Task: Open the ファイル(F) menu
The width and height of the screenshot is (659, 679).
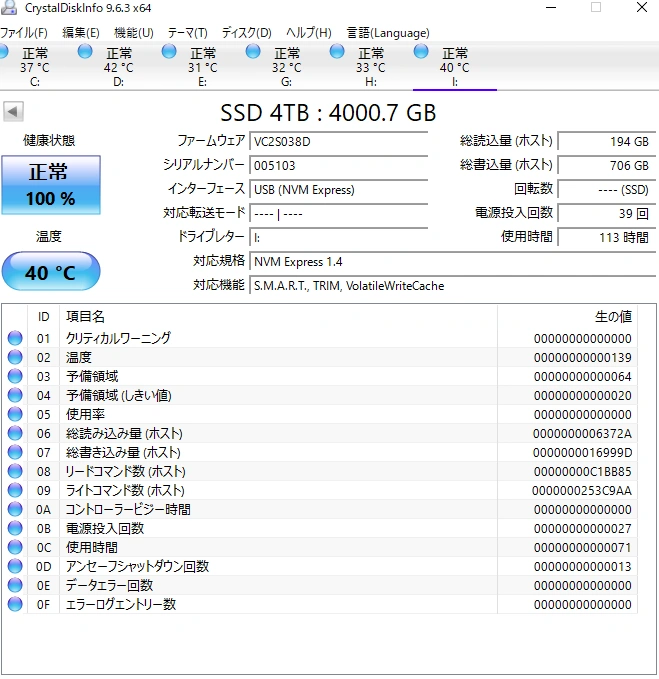Action: point(24,33)
